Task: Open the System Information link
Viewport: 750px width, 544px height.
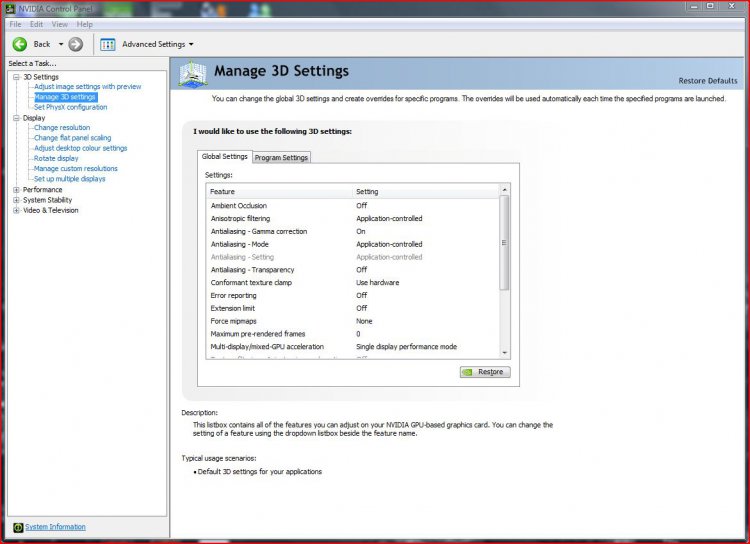Action: click(x=55, y=527)
